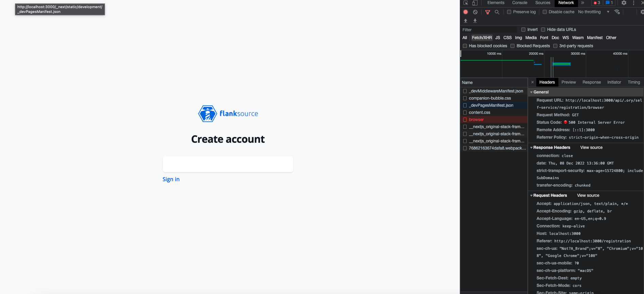The height and width of the screenshot is (294, 644).
Task: Check the Disable cache option
Action: [x=545, y=12]
